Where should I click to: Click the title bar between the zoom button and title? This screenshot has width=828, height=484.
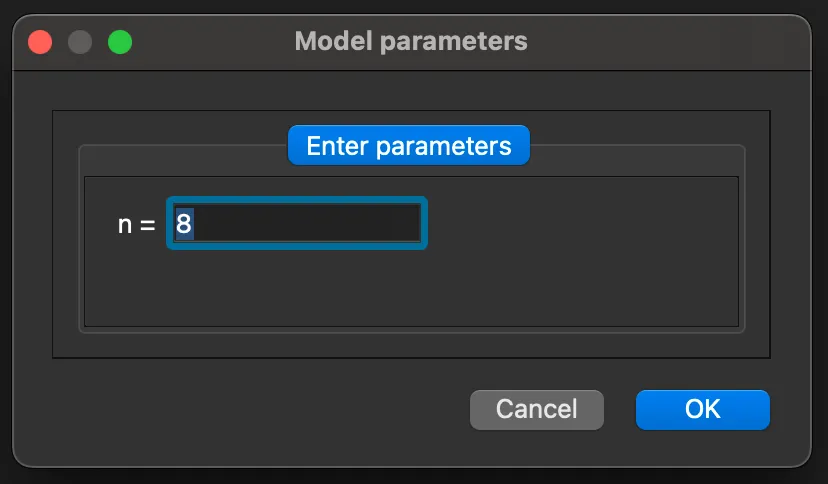[x=210, y=42]
